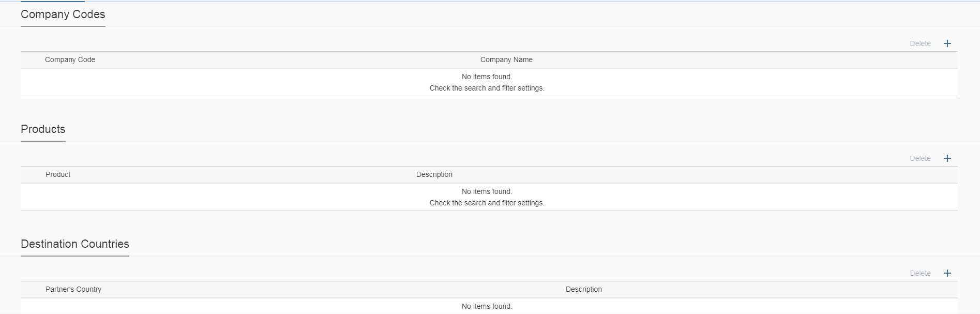This screenshot has width=980, height=314.
Task: Click 'No items found' in Products table
Action: [x=487, y=191]
